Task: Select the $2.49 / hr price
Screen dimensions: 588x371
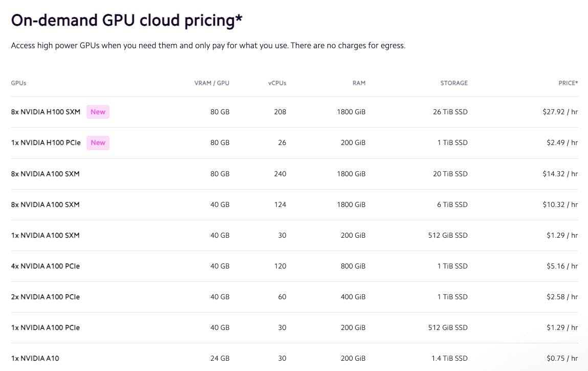Action: click(x=562, y=142)
